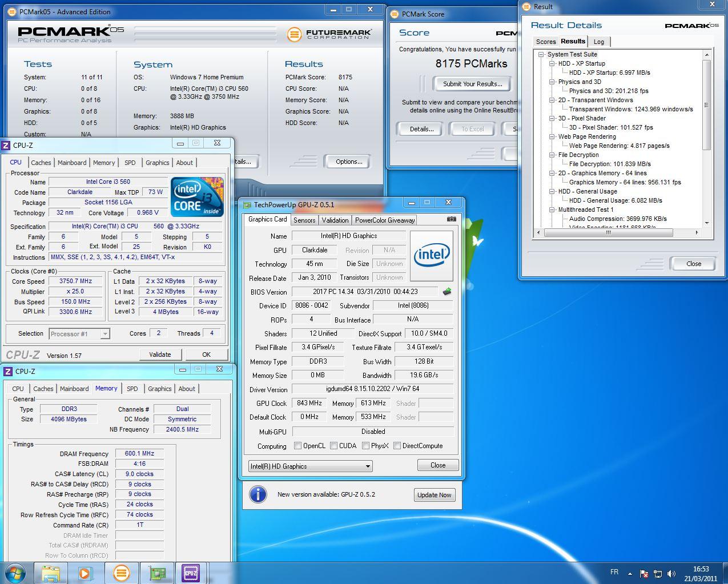Collapse the File Decryption tree node
728x584 pixels.
coord(552,155)
